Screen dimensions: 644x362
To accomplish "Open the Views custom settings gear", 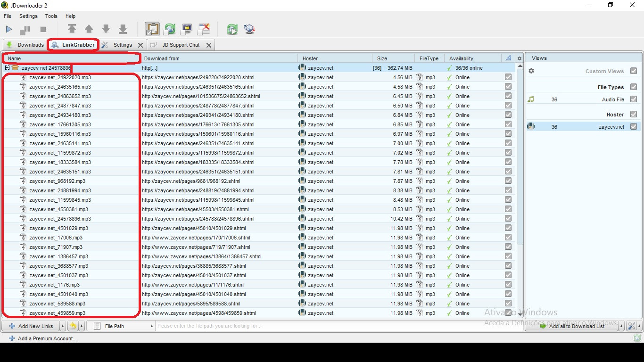I will point(531,71).
